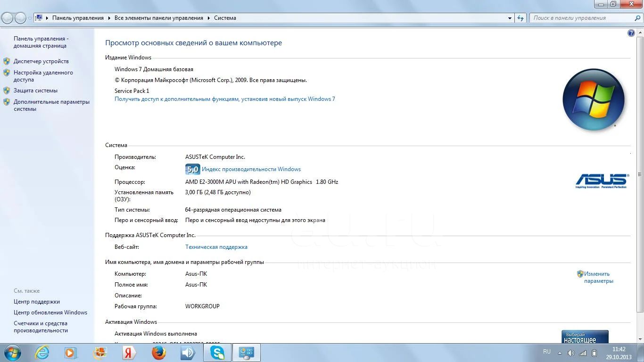The width and height of the screenshot is (644, 362).
Task: Select Service Pack 1 text
Action: pos(132,91)
